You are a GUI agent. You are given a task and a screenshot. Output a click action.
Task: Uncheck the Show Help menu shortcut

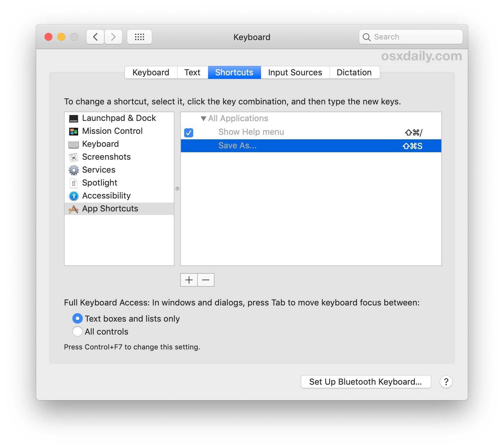(188, 133)
